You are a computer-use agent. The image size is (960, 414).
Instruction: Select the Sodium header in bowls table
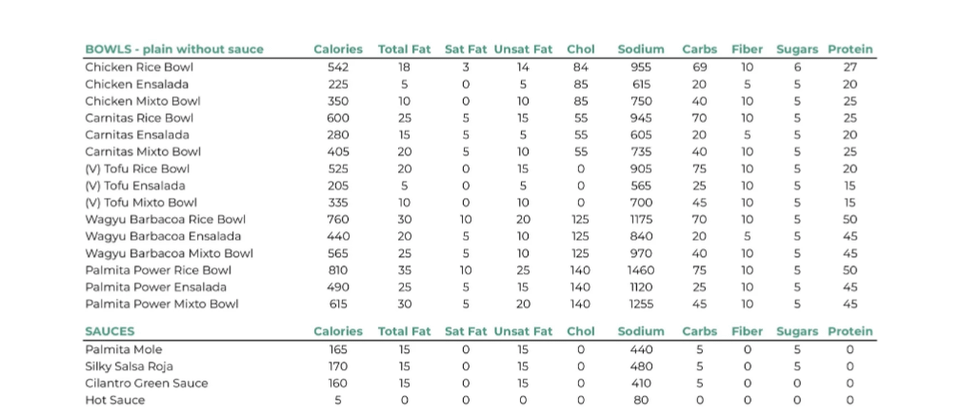click(640, 50)
